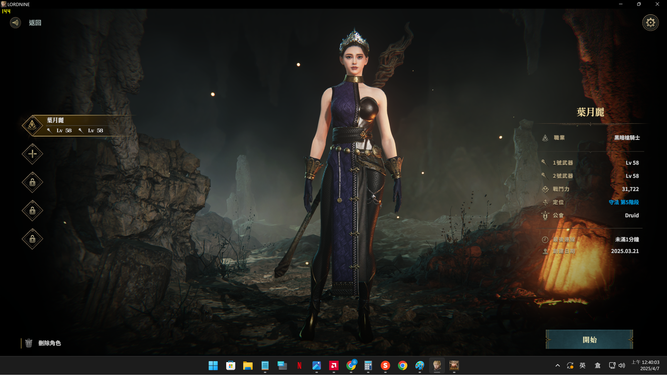Click the clock icon for last login
This screenshot has height=375, width=667.
click(545, 239)
